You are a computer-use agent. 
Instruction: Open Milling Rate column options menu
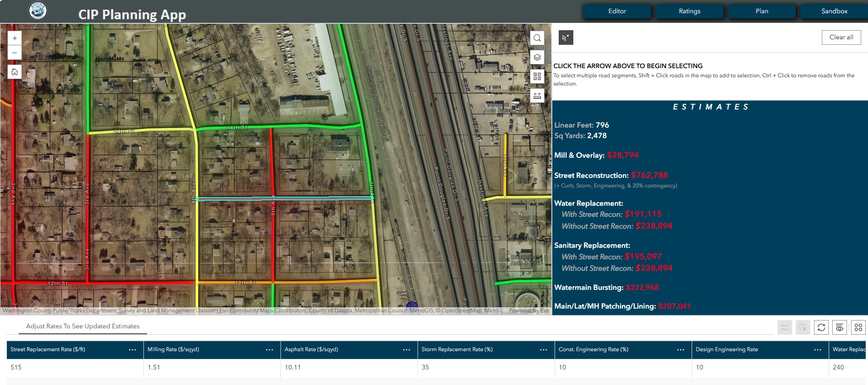point(270,350)
